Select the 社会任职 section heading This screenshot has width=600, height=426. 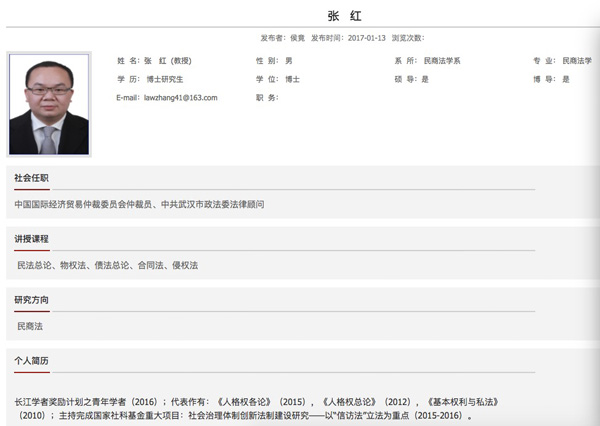tap(32, 178)
